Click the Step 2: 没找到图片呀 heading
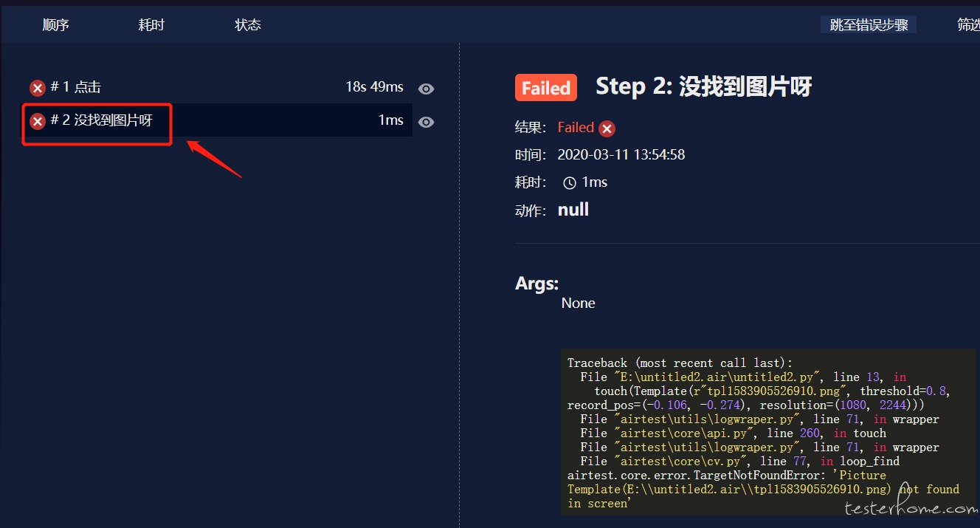Screen dimensions: 980x528 [703, 86]
